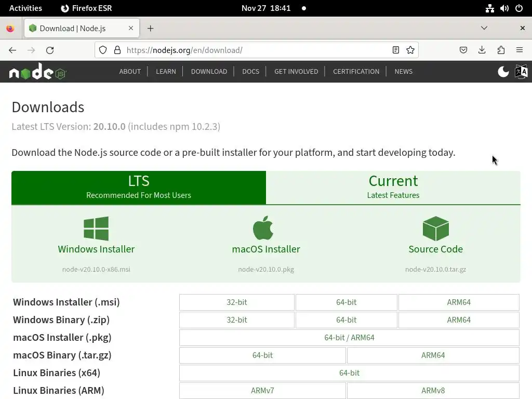
Task: Click the macOS Installer link
Action: (266, 249)
